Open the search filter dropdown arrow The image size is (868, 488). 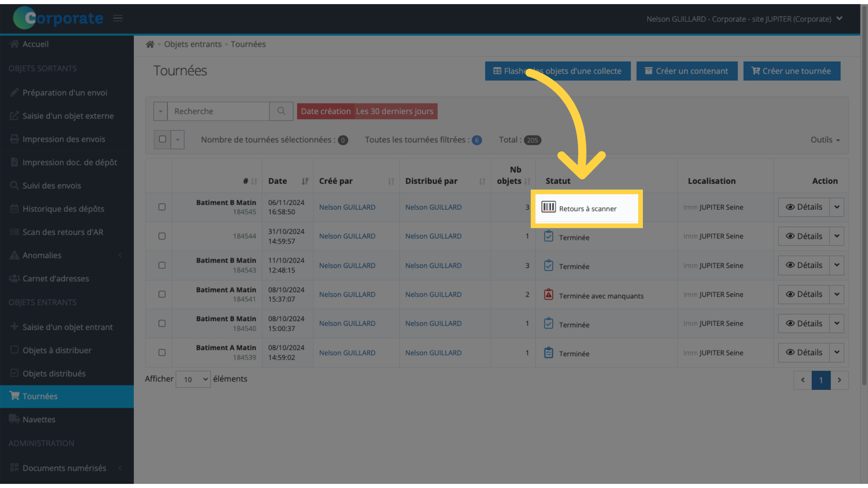(x=160, y=111)
